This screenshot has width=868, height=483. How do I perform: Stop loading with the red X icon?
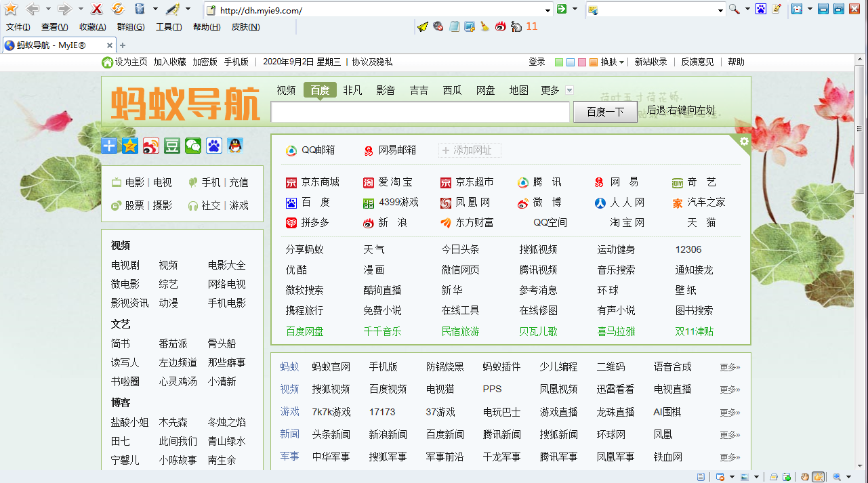click(97, 9)
